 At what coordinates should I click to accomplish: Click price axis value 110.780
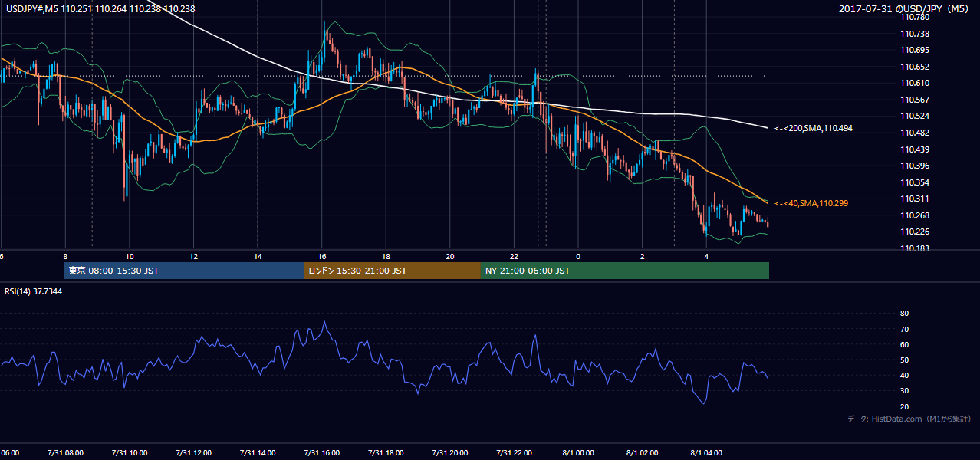coord(914,17)
